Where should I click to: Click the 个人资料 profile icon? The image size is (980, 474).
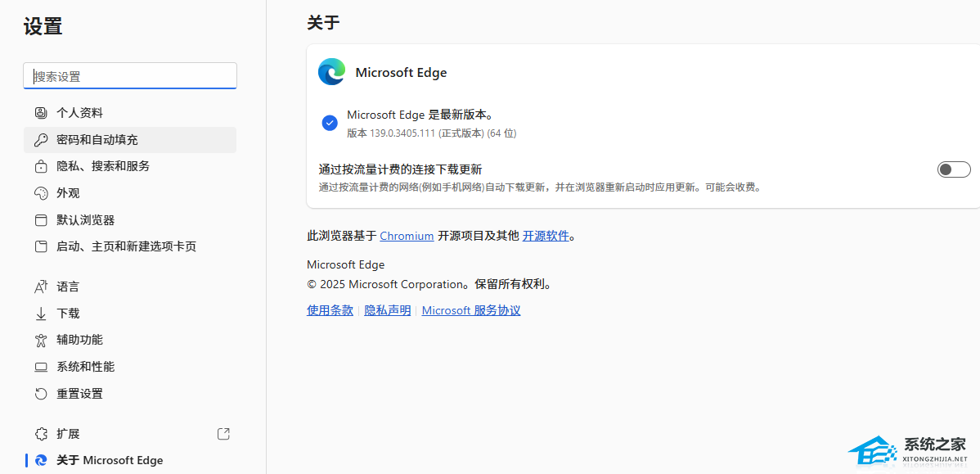point(41,113)
